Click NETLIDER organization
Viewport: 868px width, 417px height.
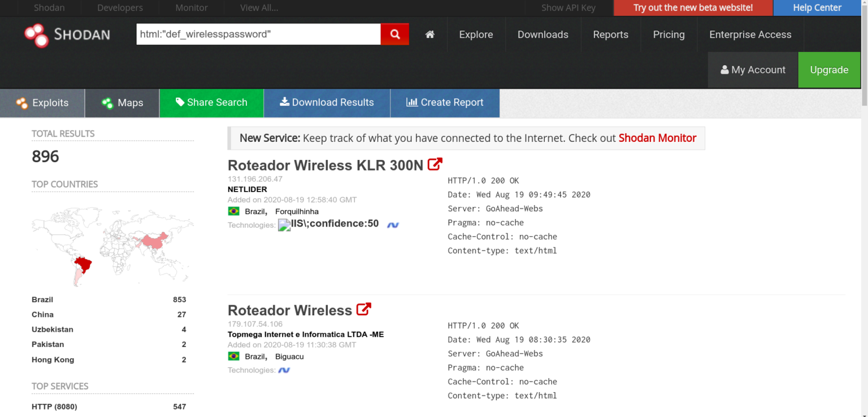pyautogui.click(x=248, y=189)
